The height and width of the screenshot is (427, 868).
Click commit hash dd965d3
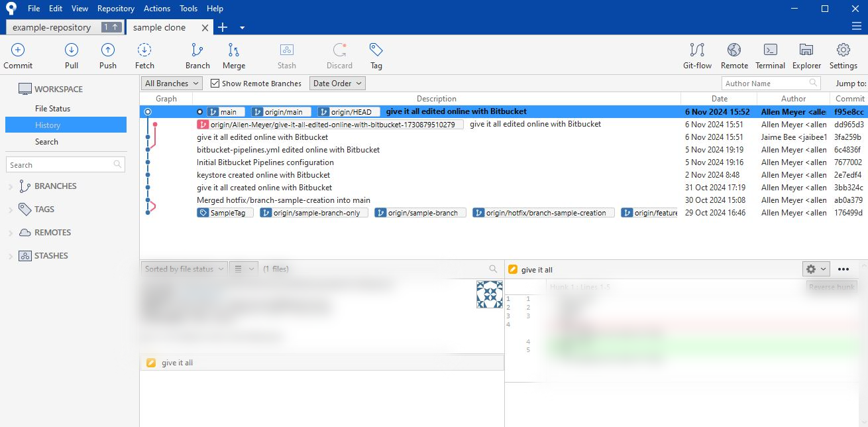pos(849,125)
